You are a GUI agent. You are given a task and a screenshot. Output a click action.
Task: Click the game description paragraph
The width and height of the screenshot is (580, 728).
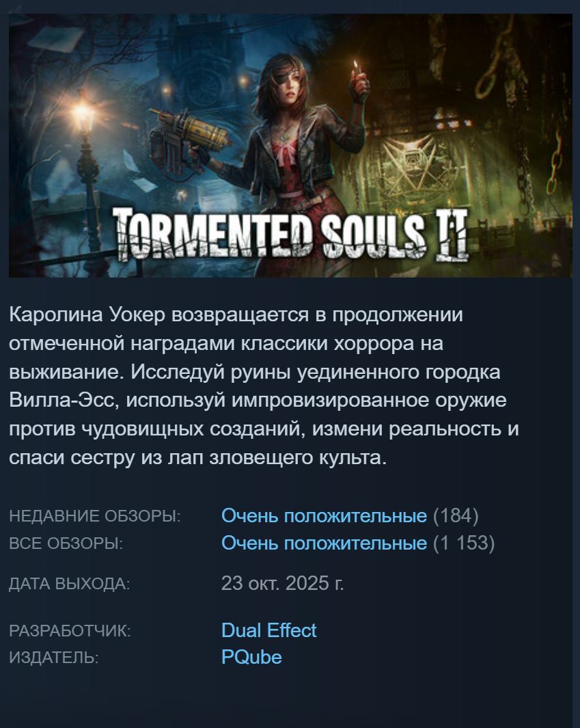tap(264, 386)
